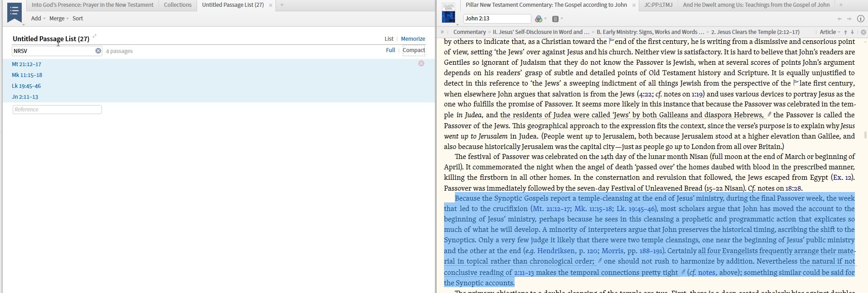
Task: Click 'B. Early Ministry: Signs, Works' breadcrumb
Action: tap(650, 32)
